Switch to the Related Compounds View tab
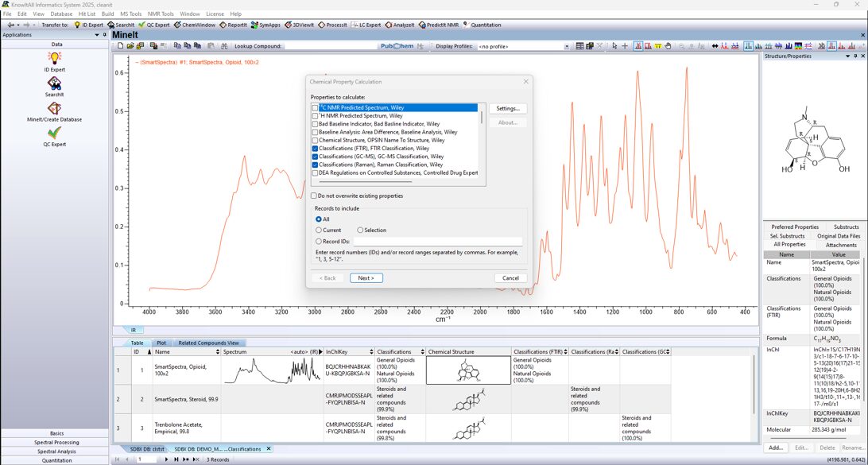This screenshot has height=465, width=868. (208, 343)
